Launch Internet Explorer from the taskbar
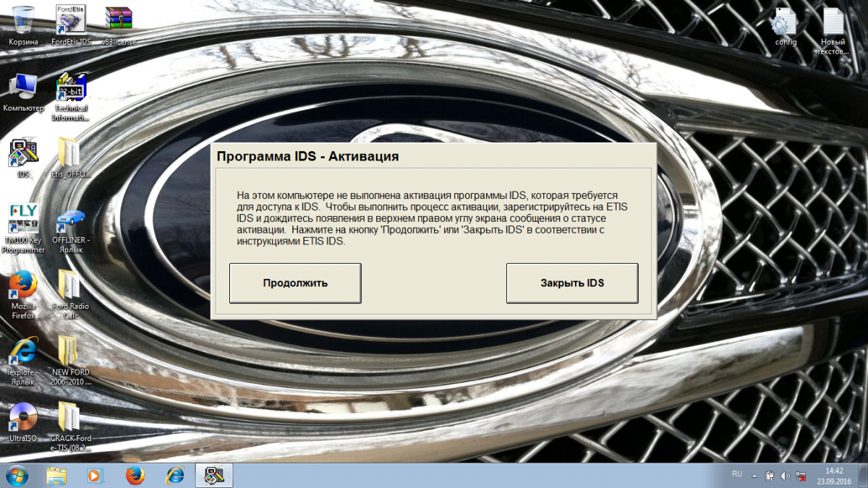This screenshot has height=488, width=868. pos(174,475)
